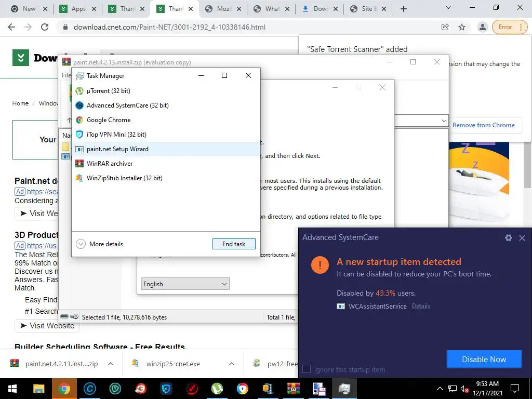This screenshot has width=532, height=399.
Task: Open the pw12-free download item in the bar
Action: pyautogui.click(x=275, y=364)
